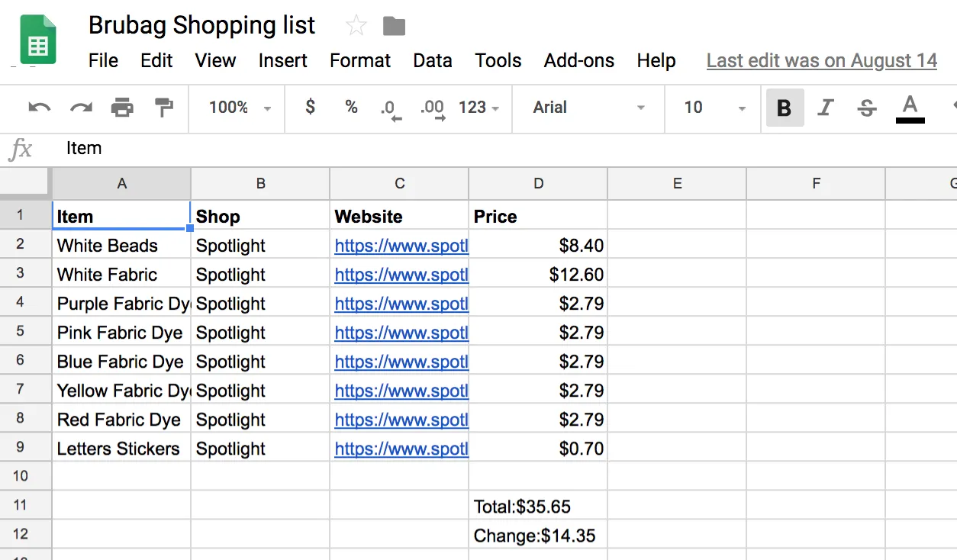Image resolution: width=957 pixels, height=560 pixels.
Task: Select the '$12.60' price cell
Action: click(538, 275)
